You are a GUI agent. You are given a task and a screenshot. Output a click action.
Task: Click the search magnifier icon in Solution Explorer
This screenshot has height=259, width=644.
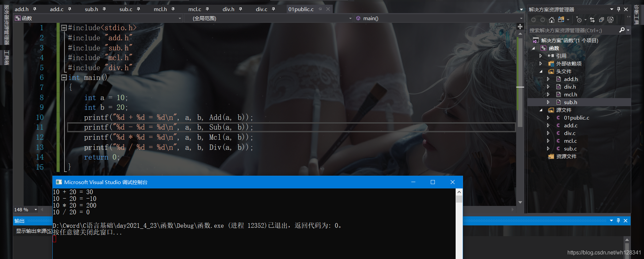click(622, 30)
